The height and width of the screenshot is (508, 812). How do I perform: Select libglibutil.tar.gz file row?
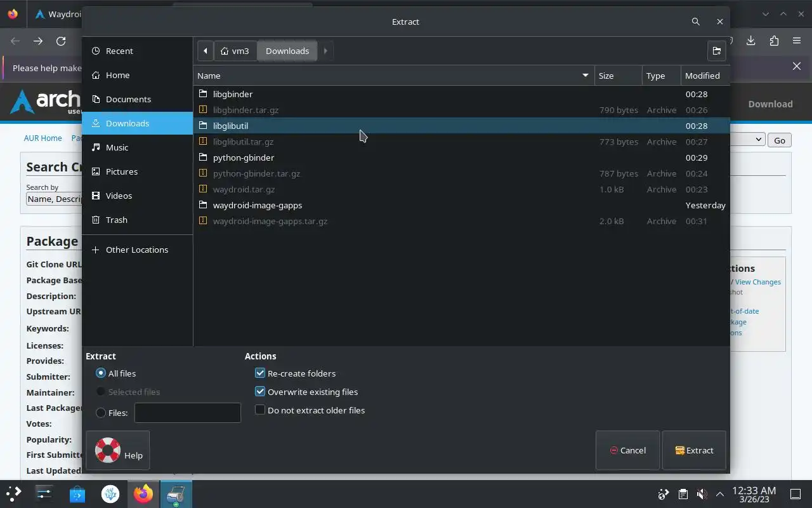tap(461, 142)
